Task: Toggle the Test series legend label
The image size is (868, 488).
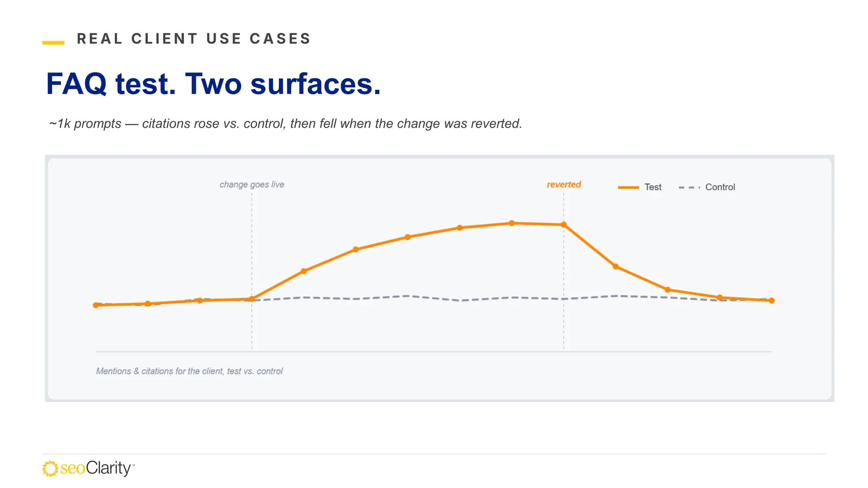Action: tap(653, 187)
